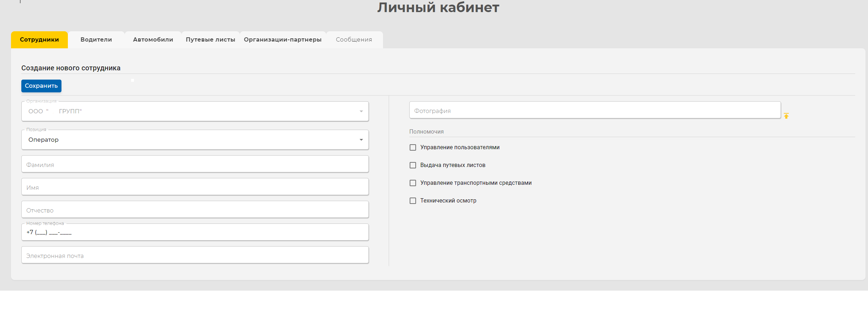Click the yellow photo upload icon
The image size is (868, 329).
(x=786, y=116)
